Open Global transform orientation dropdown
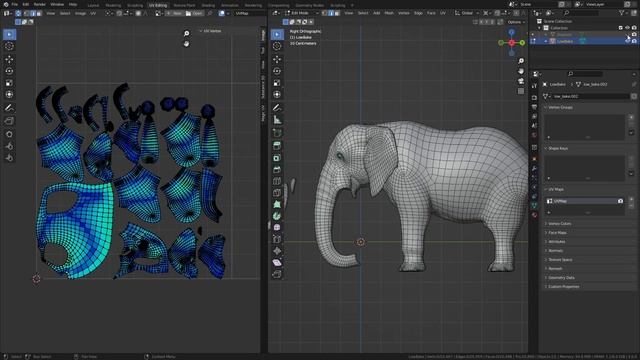640x360 pixels. 467,13
